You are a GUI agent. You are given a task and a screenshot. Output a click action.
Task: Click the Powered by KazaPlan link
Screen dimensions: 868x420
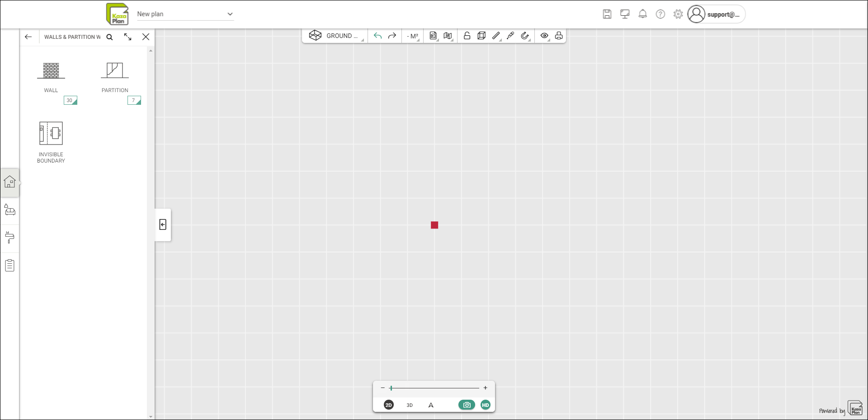click(841, 409)
